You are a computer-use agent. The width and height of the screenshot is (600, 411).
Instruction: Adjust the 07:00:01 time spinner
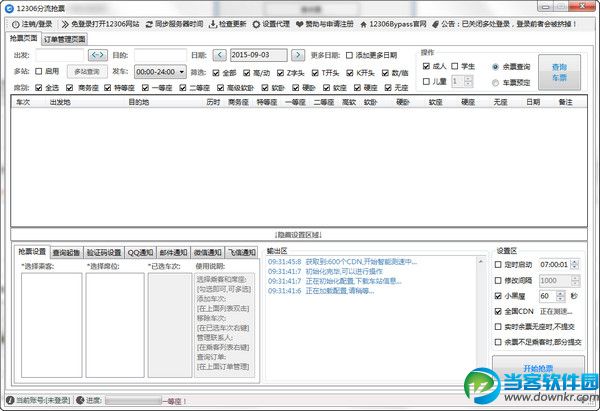[575, 264]
